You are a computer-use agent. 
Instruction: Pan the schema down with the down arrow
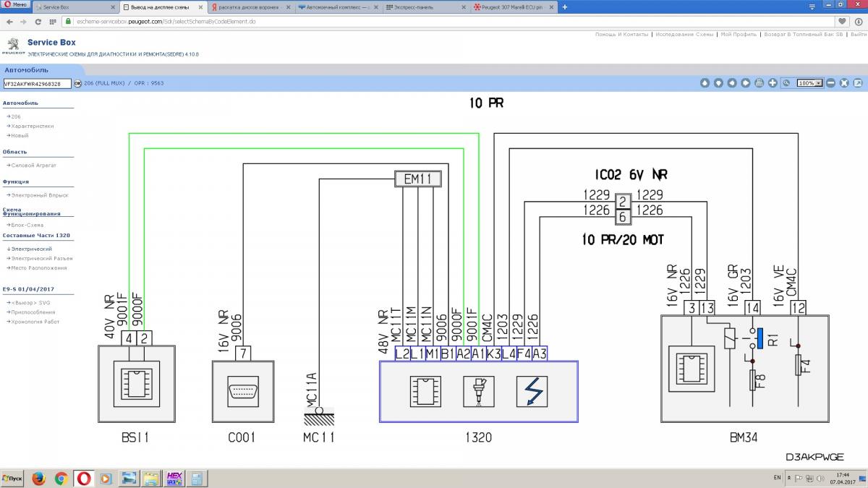coord(718,83)
